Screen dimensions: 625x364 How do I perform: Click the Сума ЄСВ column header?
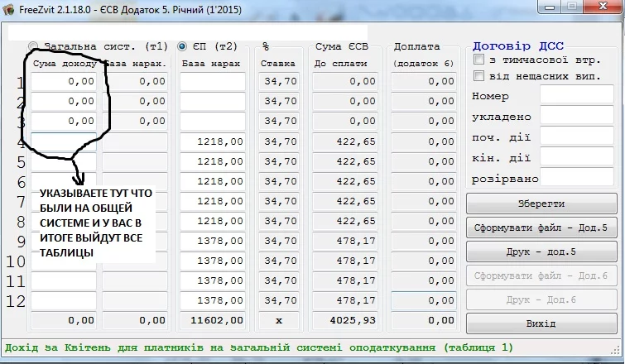click(342, 46)
